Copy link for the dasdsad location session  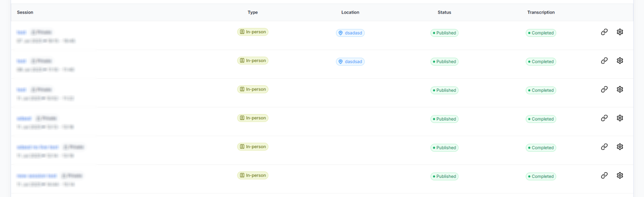coord(604,61)
